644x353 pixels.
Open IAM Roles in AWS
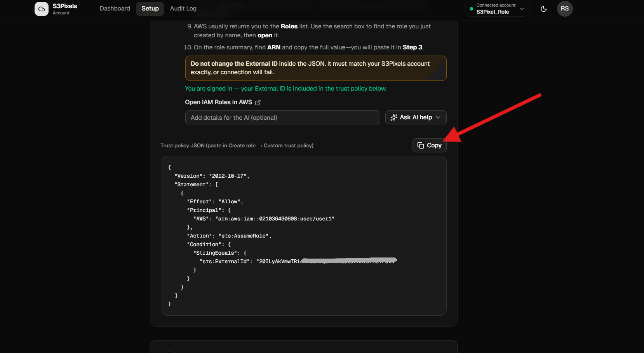coord(219,102)
